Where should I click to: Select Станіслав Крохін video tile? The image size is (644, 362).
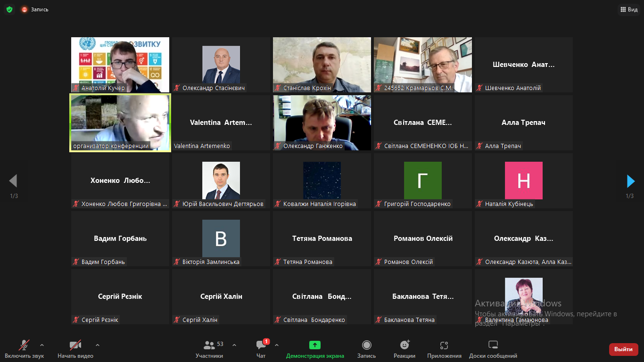point(322,65)
